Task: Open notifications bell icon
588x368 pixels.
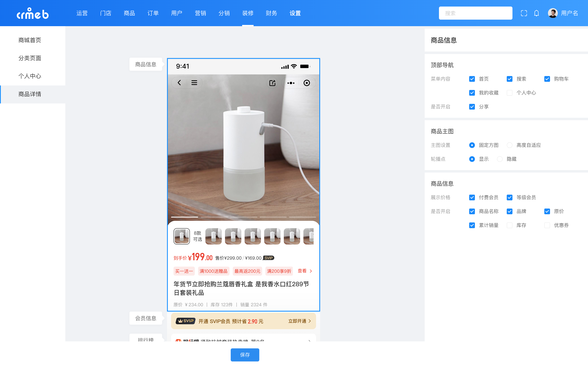Action: (x=537, y=13)
